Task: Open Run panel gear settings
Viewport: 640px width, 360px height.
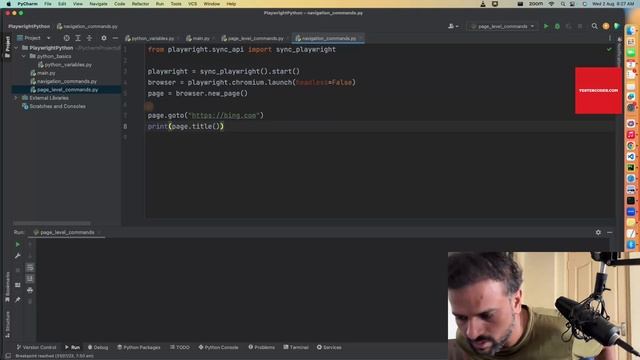Action: [598, 232]
